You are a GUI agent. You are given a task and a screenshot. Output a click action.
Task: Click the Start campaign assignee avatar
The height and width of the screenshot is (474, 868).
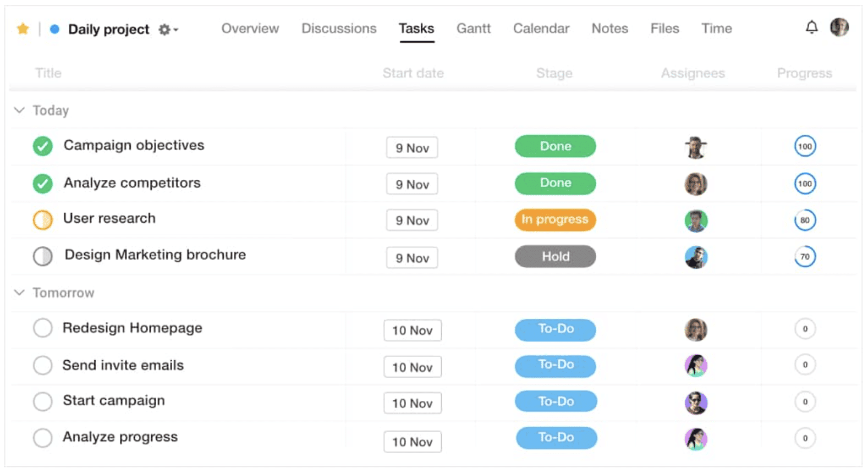[x=696, y=403]
